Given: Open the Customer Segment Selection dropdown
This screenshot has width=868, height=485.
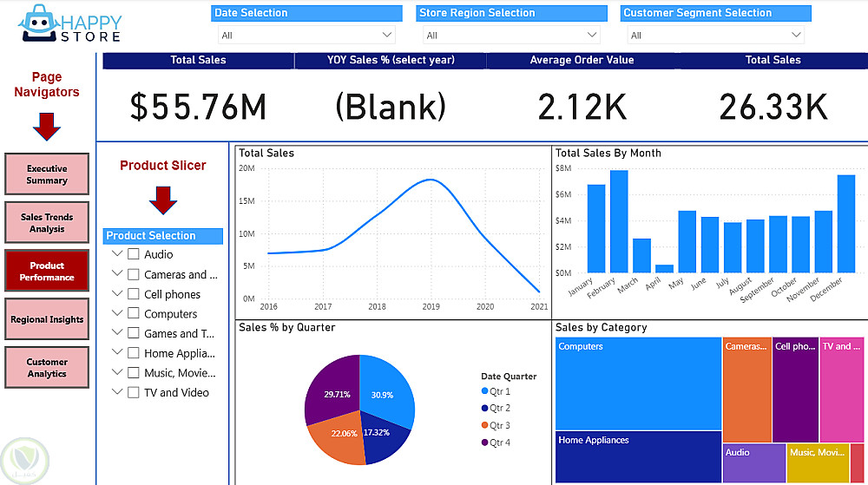Looking at the screenshot, I should [716, 35].
